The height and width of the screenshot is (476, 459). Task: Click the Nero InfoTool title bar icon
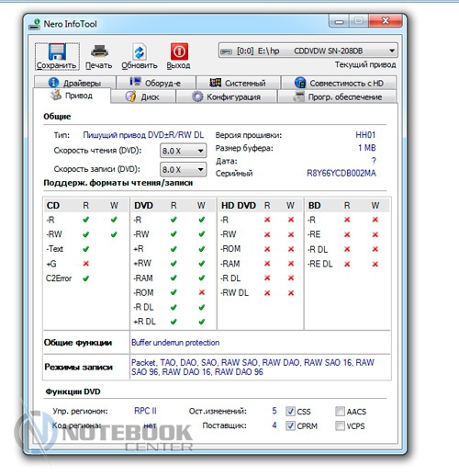tap(35, 24)
